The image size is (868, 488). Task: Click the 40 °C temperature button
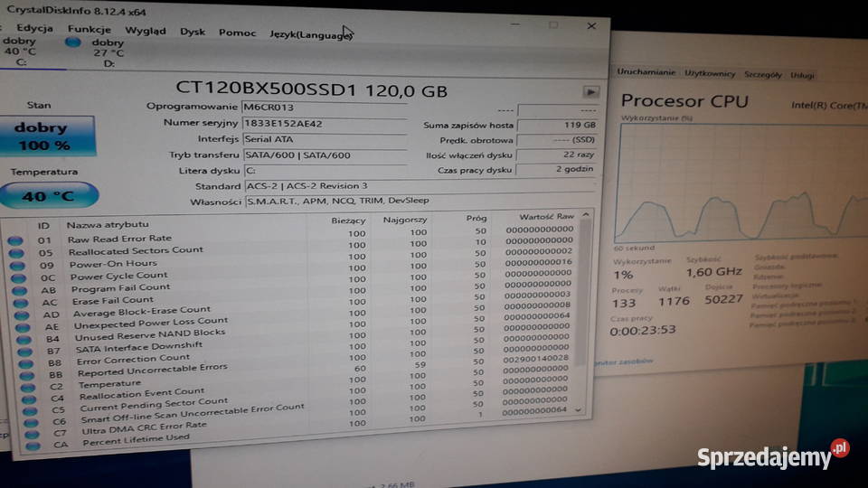49,195
